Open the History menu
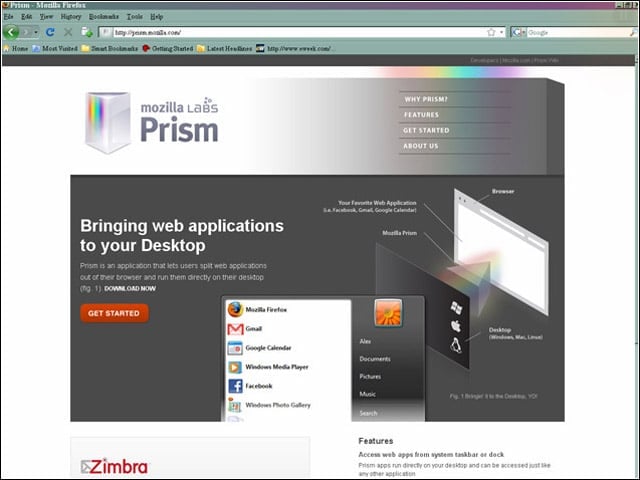Image resolution: width=640 pixels, height=480 pixels. click(x=71, y=17)
